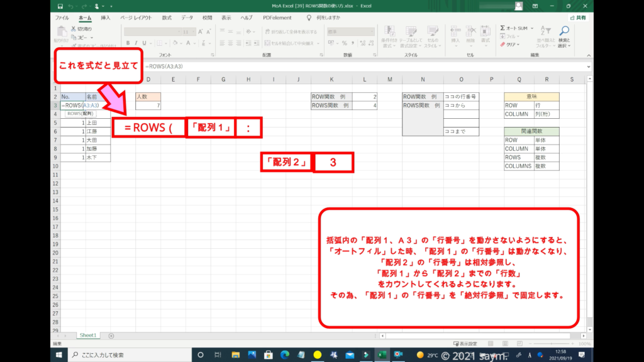The height and width of the screenshot is (362, 644).
Task: Select the Sheet1 worksheet tab
Action: point(87,336)
